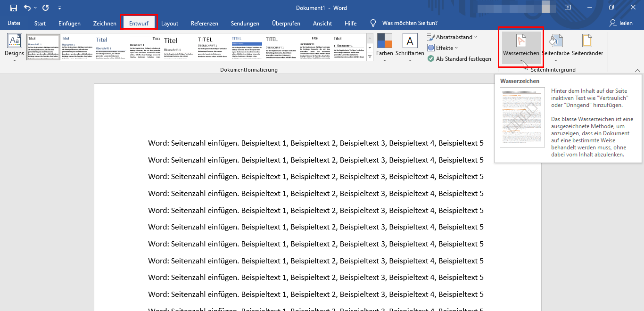Open the Zeichnen tab
Image resolution: width=644 pixels, height=311 pixels.
coord(105,23)
